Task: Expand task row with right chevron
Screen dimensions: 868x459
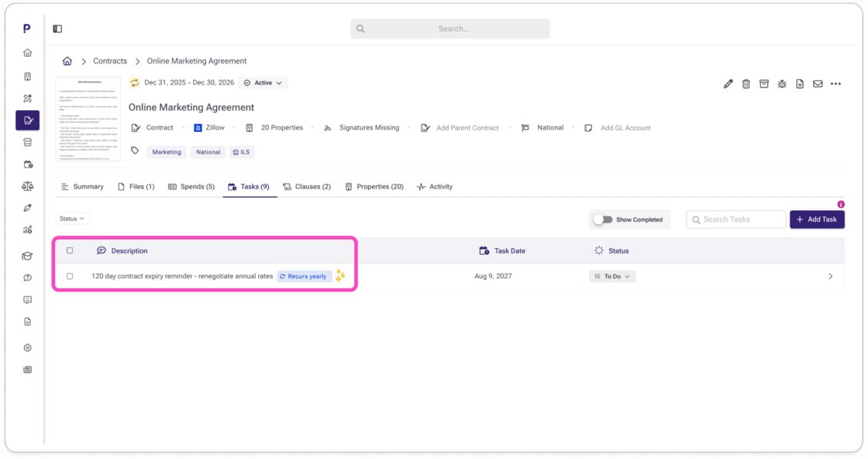Action: pos(830,276)
